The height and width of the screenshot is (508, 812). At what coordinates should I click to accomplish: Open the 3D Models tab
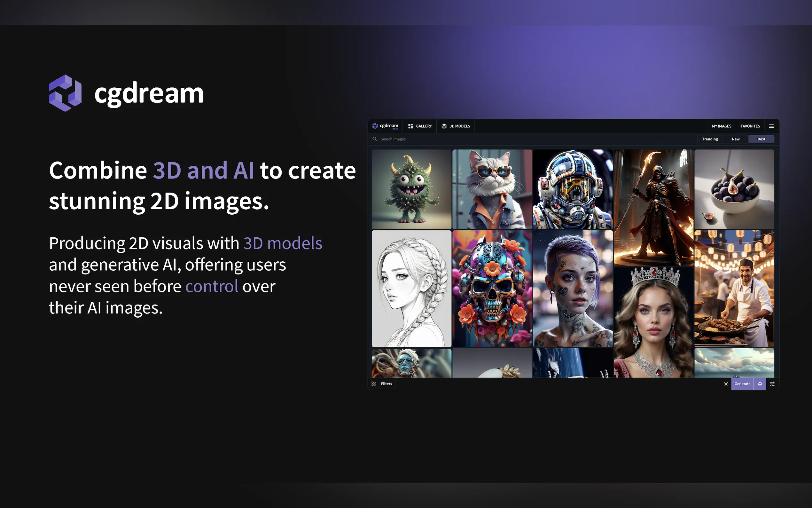(456, 126)
